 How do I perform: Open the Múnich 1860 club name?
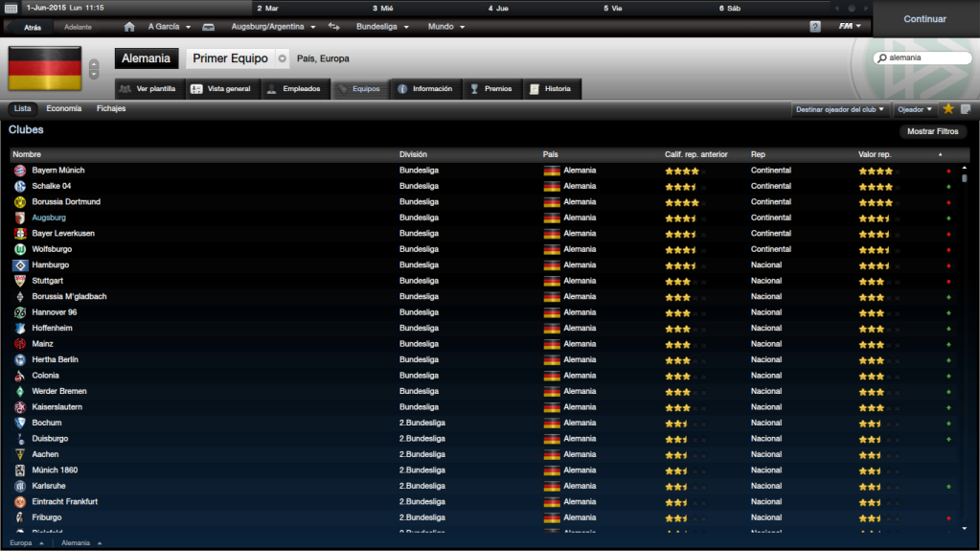(x=55, y=471)
